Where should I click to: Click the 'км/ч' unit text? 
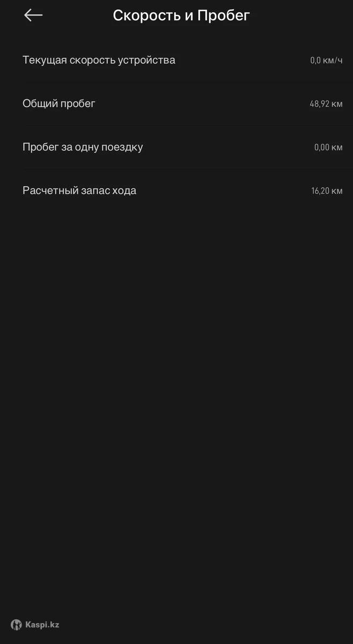pyautogui.click(x=333, y=61)
